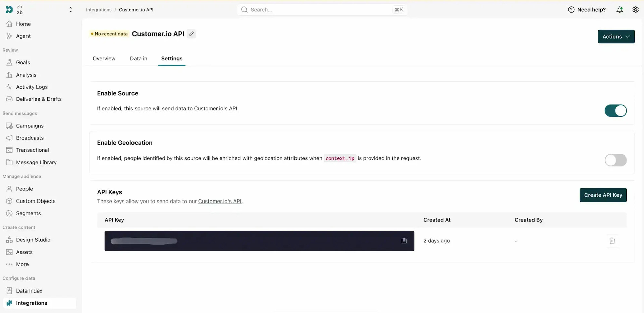Click the Agent sparkle icon
Image resolution: width=644 pixels, height=313 pixels.
[x=9, y=36]
